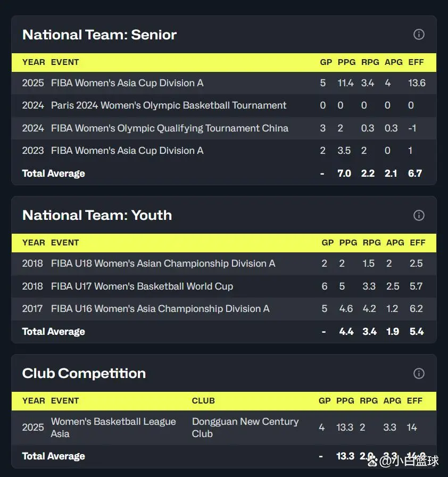This screenshot has height=477, width=448.
Task: Open the 2025 FIBA Women's Asia Cup Division A row
Action: 127,83
